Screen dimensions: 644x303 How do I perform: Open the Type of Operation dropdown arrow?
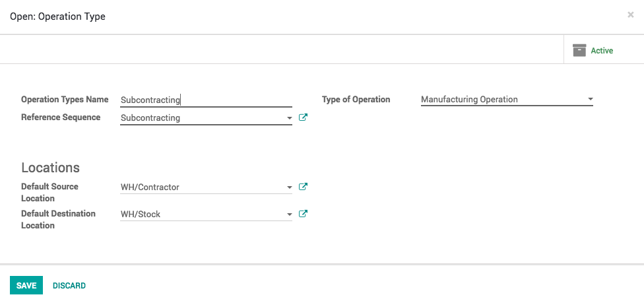[x=590, y=100]
